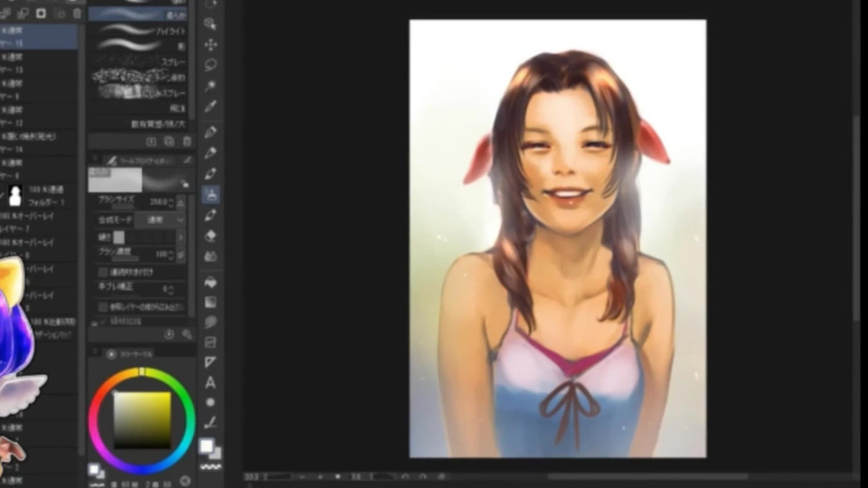Expand the 硬さ hardness options arrow
Screen dimensions: 868x488
point(181,238)
